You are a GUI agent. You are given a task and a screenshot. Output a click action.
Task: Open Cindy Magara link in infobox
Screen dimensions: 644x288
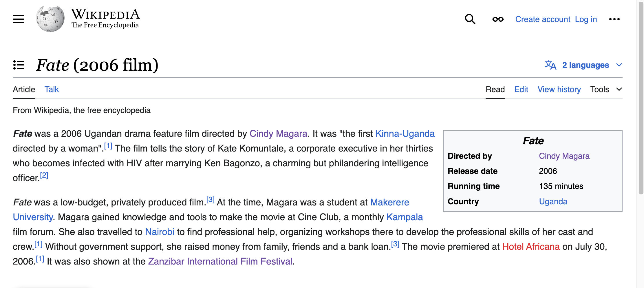[564, 156]
